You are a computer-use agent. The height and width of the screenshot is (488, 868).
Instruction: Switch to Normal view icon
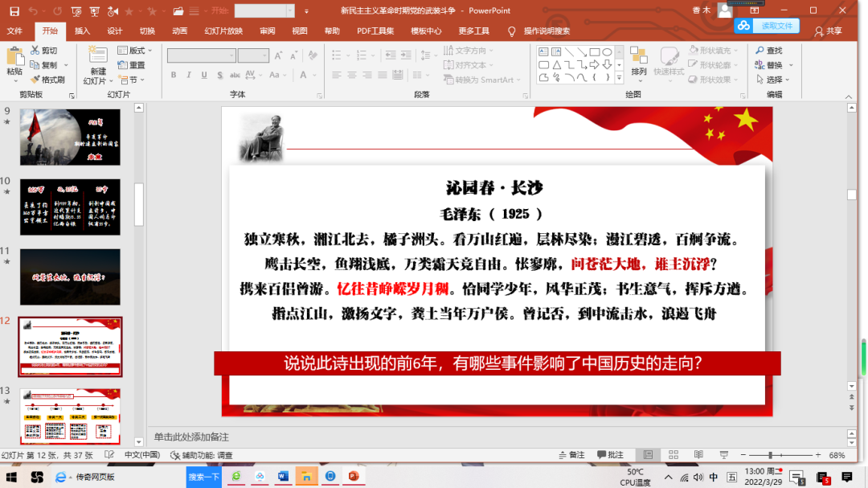[649, 455]
